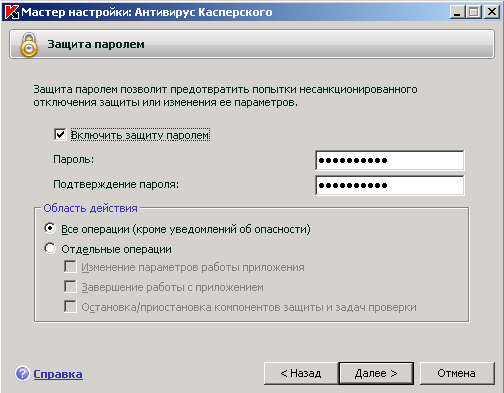This screenshot has width=504, height=393.
Task: Click the title 'Мастер настройки: Антивирус Касперского'
Action: point(147,12)
